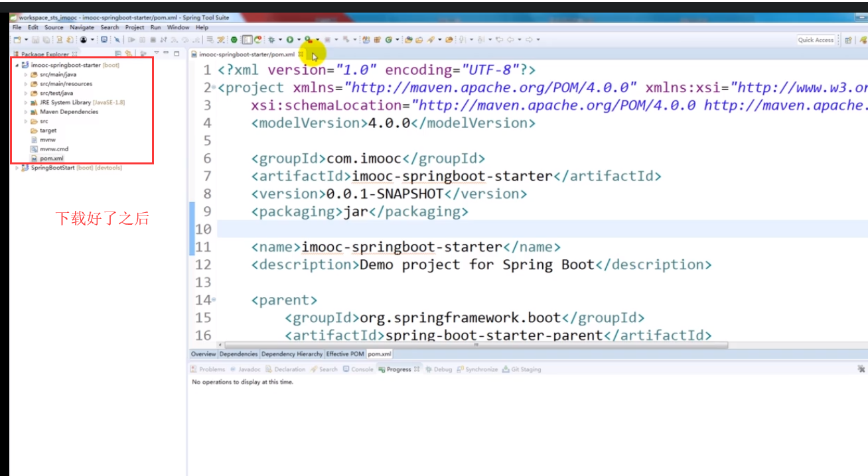Open the Run dropdown arrow
868x476 pixels.
(299, 40)
